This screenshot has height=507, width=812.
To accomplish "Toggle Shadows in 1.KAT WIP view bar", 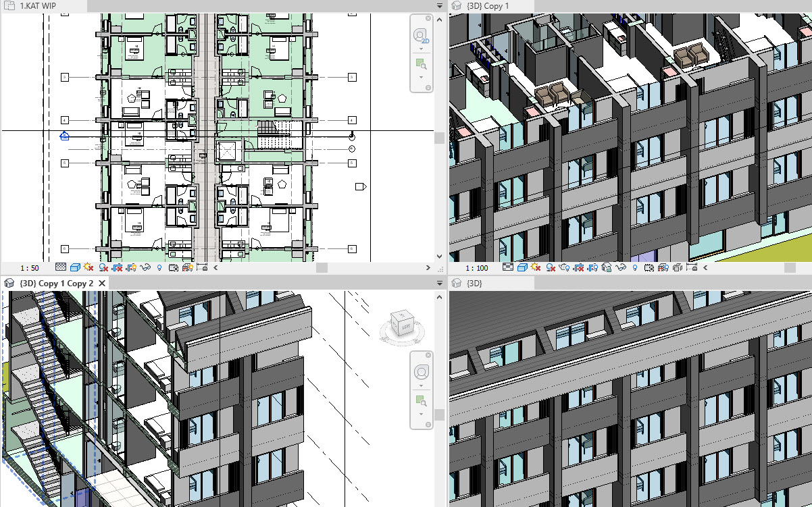I will pos(103,268).
